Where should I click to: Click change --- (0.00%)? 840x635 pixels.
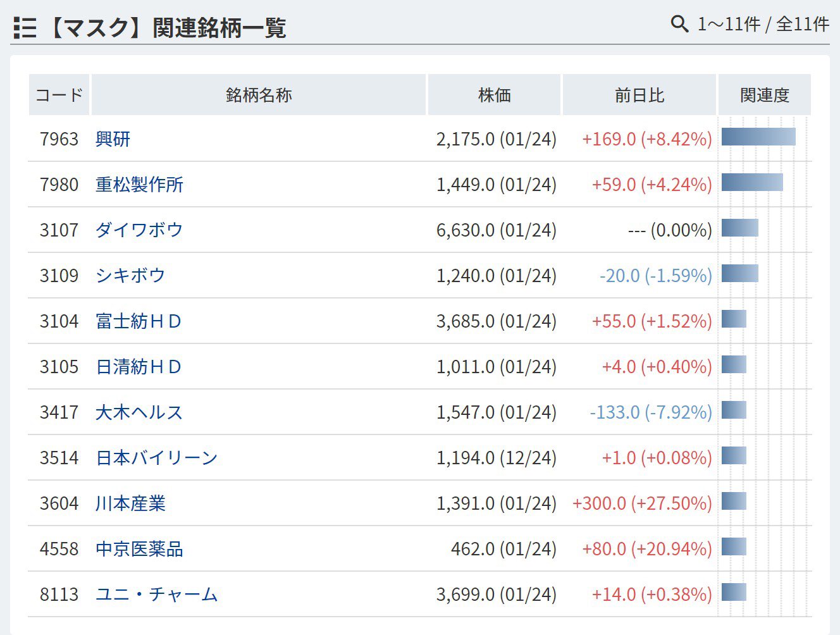tap(670, 230)
